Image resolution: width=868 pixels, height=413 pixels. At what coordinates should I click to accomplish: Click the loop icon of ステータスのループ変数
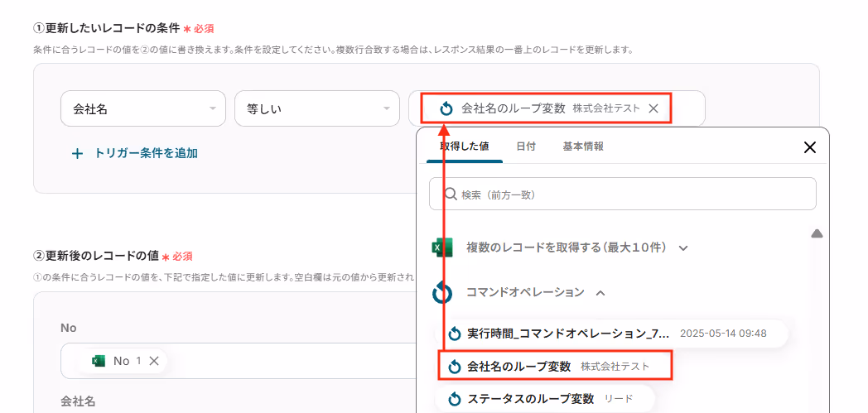tap(454, 399)
